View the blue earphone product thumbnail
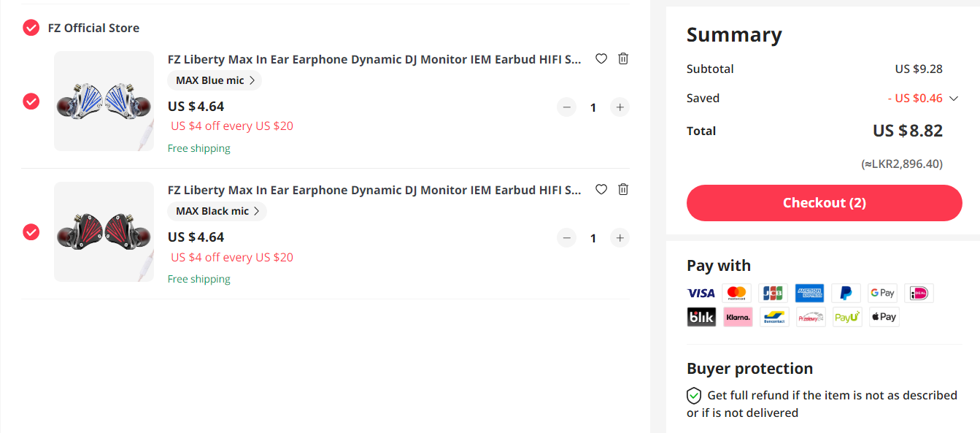980x433 pixels. click(x=104, y=101)
